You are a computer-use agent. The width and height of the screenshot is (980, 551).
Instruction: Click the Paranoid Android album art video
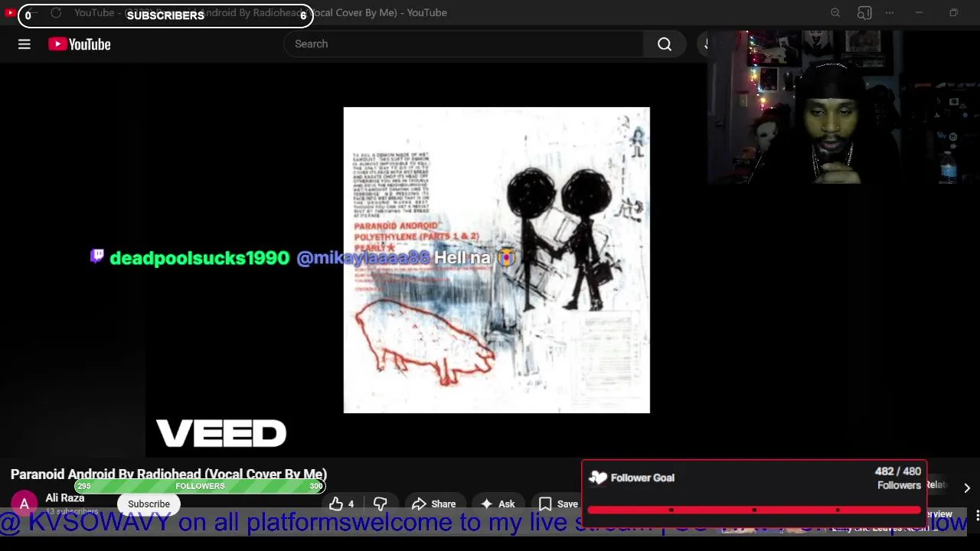pos(496,260)
